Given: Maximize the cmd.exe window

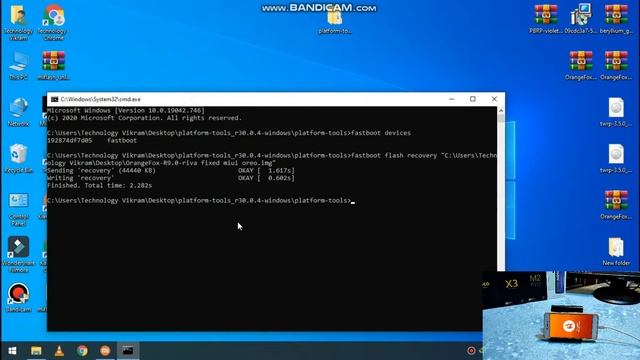Looking at the screenshot, I should tap(473, 99).
